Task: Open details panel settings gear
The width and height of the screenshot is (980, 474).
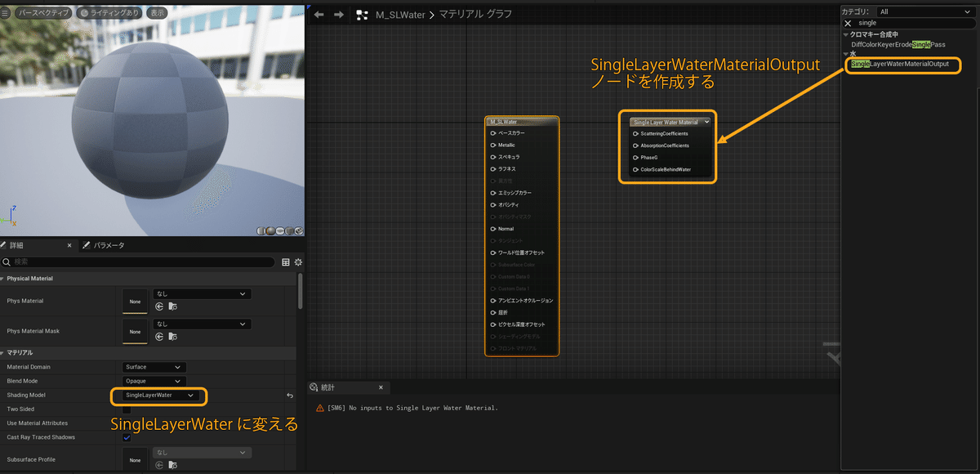Action: [298, 262]
